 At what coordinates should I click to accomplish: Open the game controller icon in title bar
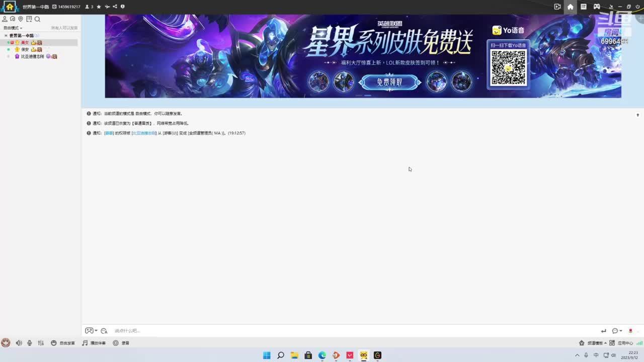pos(597,7)
